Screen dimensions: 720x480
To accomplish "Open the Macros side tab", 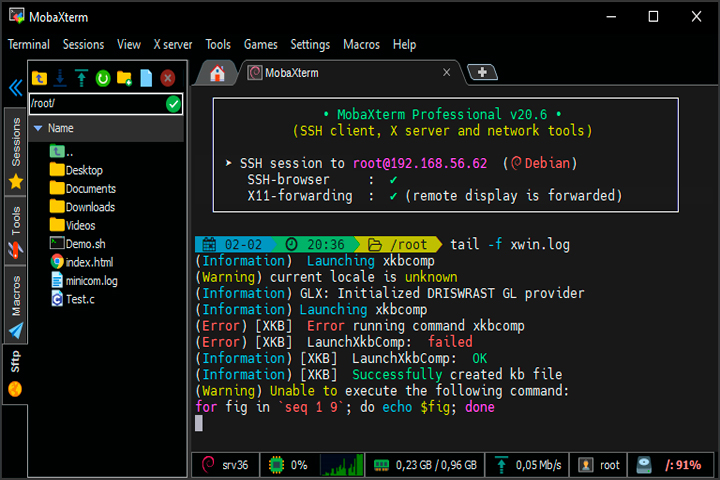I will 16,305.
